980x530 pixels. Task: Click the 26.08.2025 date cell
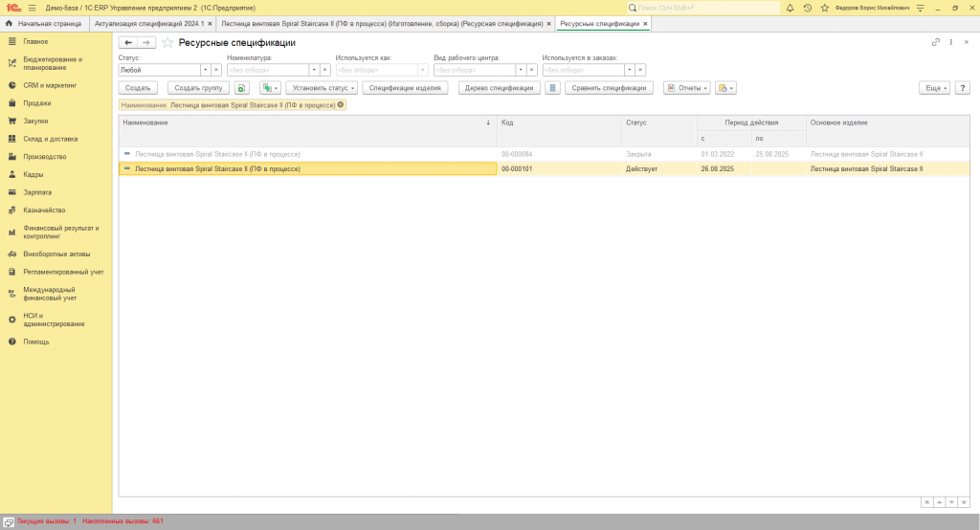(x=724, y=168)
